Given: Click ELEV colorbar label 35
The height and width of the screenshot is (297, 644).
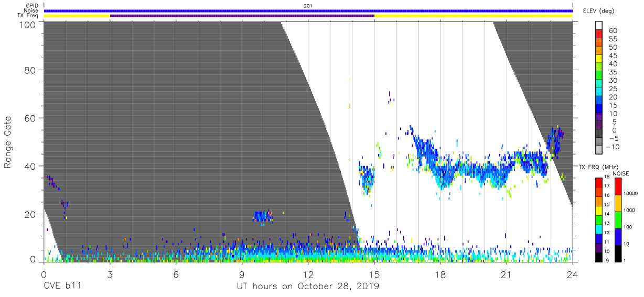Looking at the screenshot, I should [x=613, y=72].
